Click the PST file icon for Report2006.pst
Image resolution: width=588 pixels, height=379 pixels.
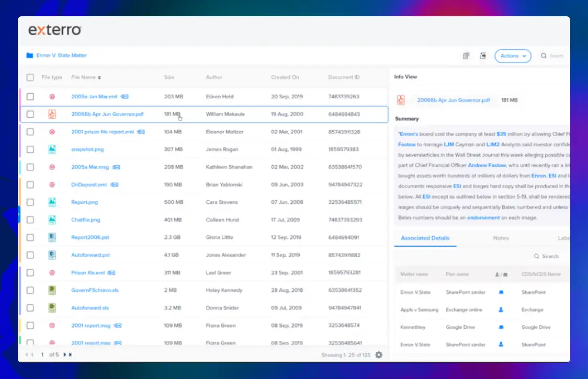point(52,237)
